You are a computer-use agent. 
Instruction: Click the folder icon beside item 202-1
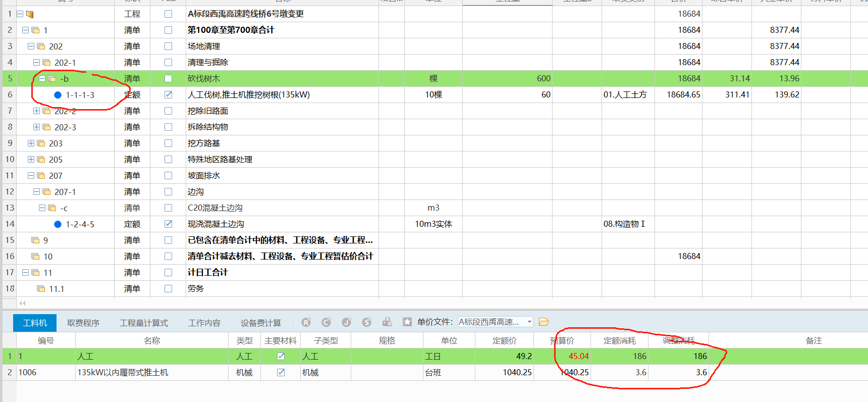pyautogui.click(x=46, y=63)
